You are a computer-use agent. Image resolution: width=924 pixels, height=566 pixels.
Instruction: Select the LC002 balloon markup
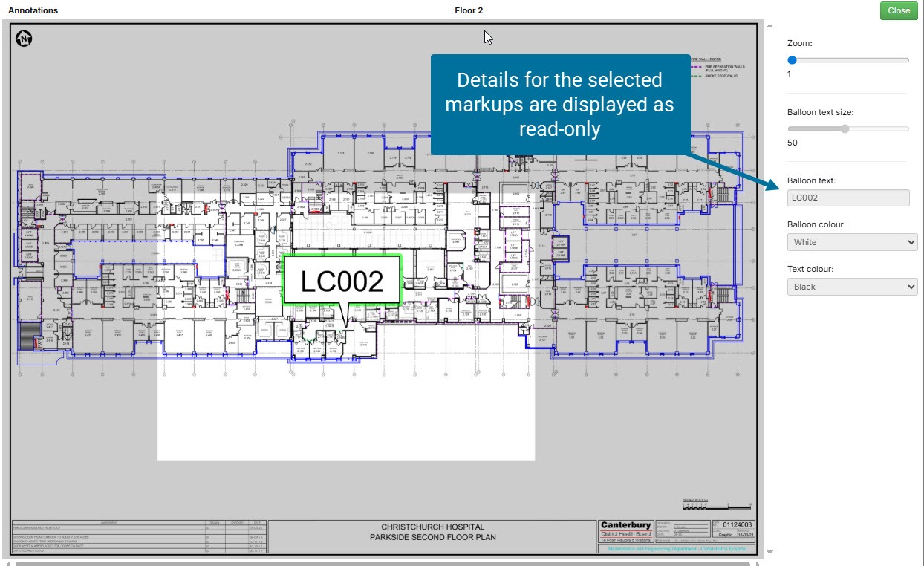[x=342, y=282]
